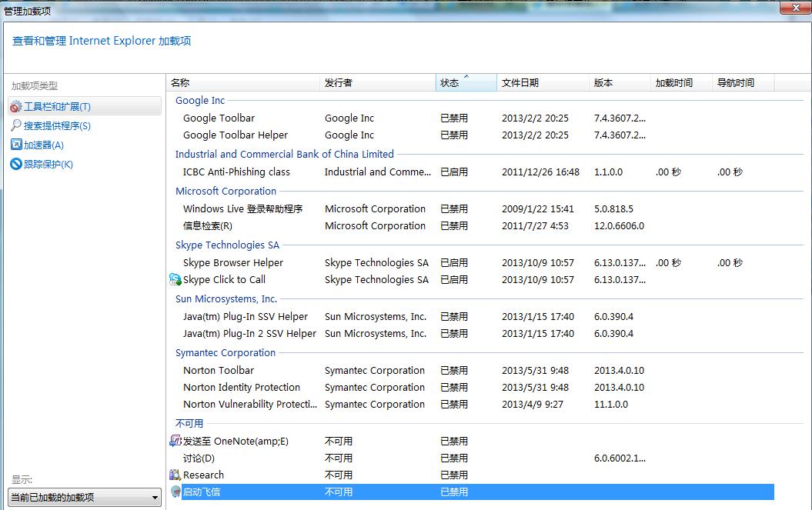Select Java(tm) Plug-In SSV Helper row
812x510 pixels.
pyautogui.click(x=246, y=317)
